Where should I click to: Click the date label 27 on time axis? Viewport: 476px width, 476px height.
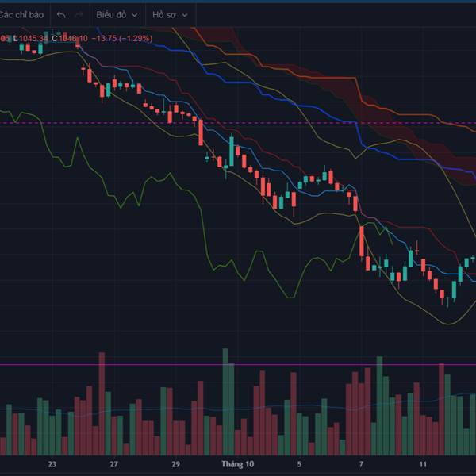pyautogui.click(x=113, y=464)
